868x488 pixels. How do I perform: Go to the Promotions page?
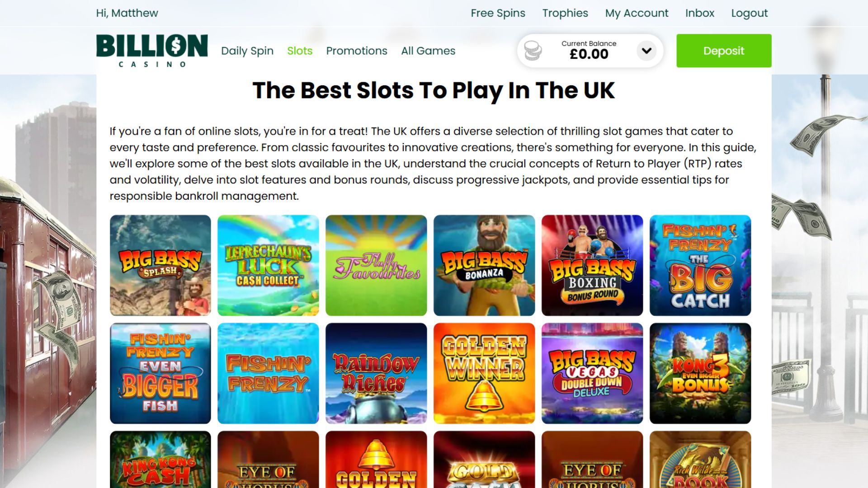(357, 51)
